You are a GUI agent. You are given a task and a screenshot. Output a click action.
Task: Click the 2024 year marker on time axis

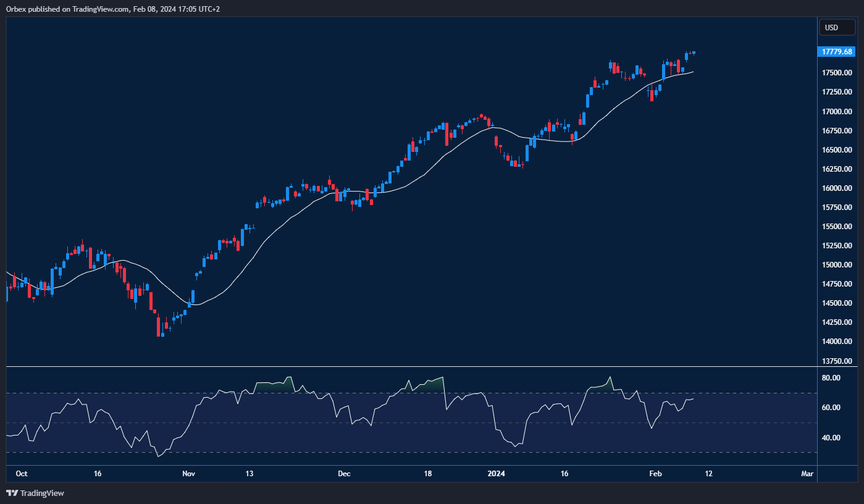(x=496, y=474)
